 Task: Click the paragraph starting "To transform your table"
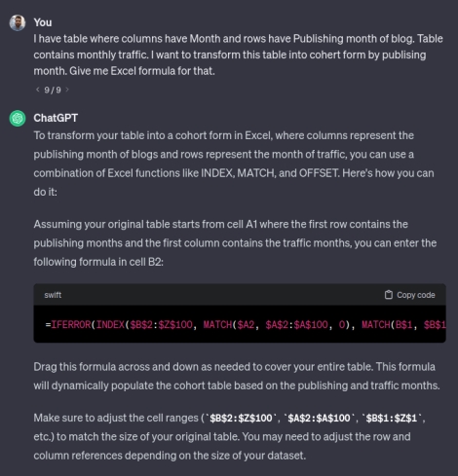(234, 164)
